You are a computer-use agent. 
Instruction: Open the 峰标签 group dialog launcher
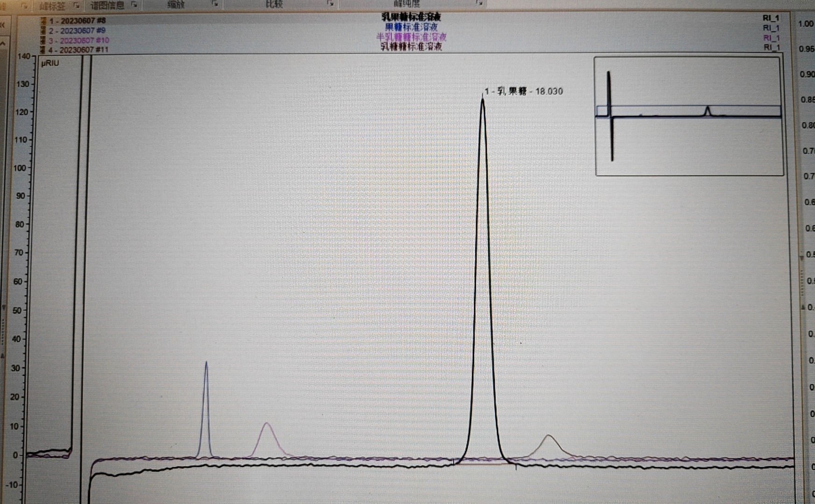point(76,6)
